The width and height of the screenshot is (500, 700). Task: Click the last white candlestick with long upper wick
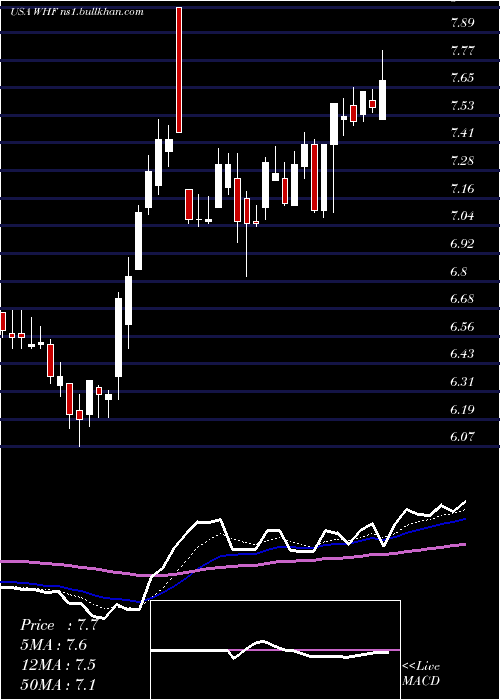(x=383, y=85)
